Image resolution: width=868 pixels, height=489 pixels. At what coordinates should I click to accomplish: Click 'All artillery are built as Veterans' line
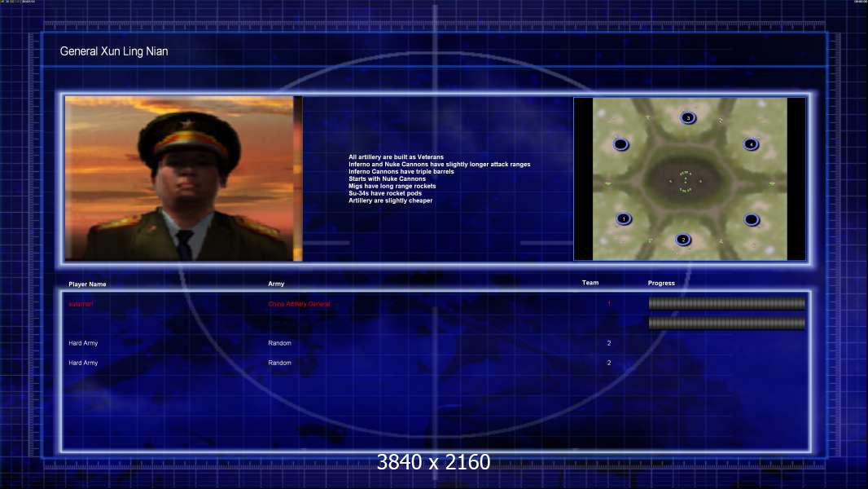pyautogui.click(x=396, y=157)
